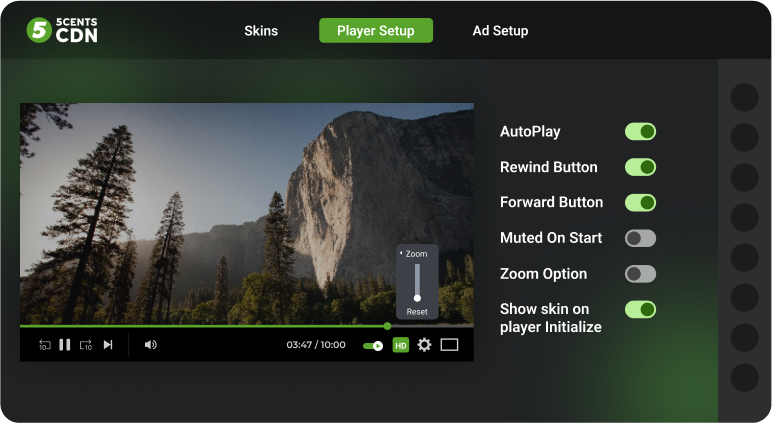Image resolution: width=772 pixels, height=423 pixels.
Task: Adjust the vertical Zoom slider
Action: [x=417, y=282]
